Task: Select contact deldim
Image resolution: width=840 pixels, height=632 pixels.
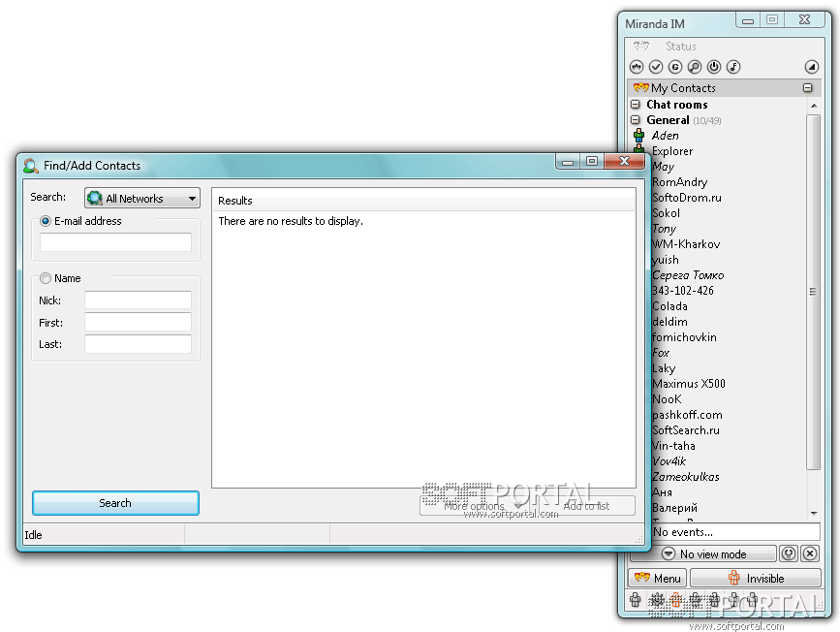Action: (669, 322)
